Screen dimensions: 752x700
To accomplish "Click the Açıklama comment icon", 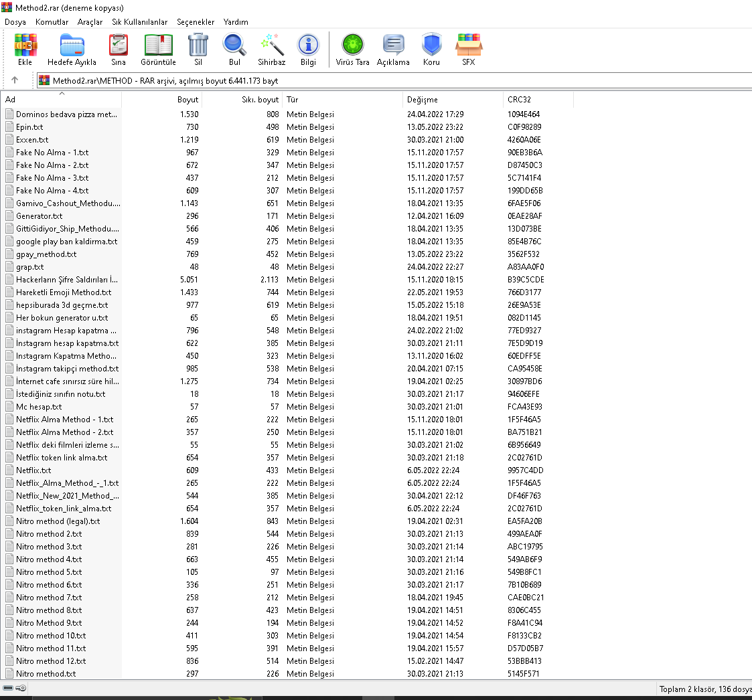I will (393, 46).
